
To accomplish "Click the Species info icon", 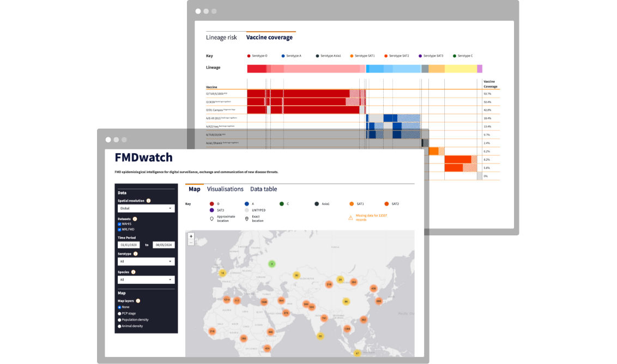I will tap(134, 272).
